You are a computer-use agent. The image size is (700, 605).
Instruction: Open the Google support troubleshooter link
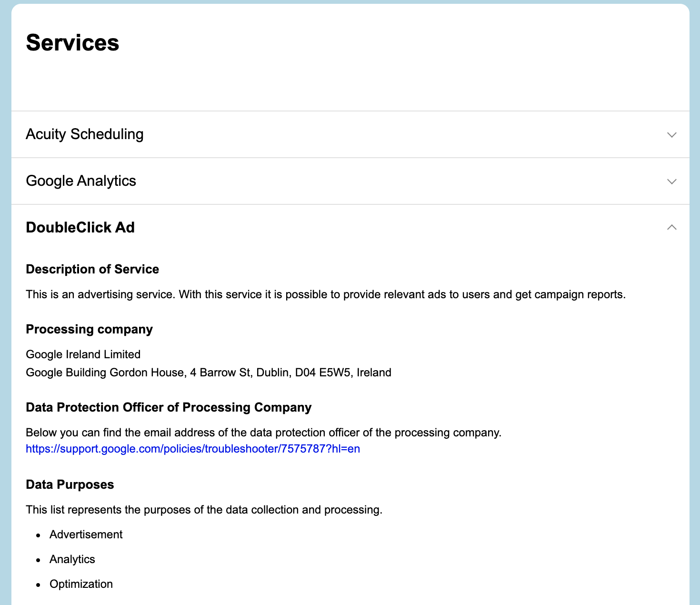coord(193,449)
